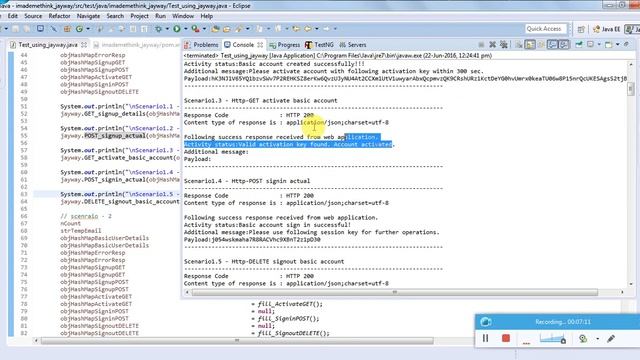Click the Open Type folder toolbar icon

216,29
